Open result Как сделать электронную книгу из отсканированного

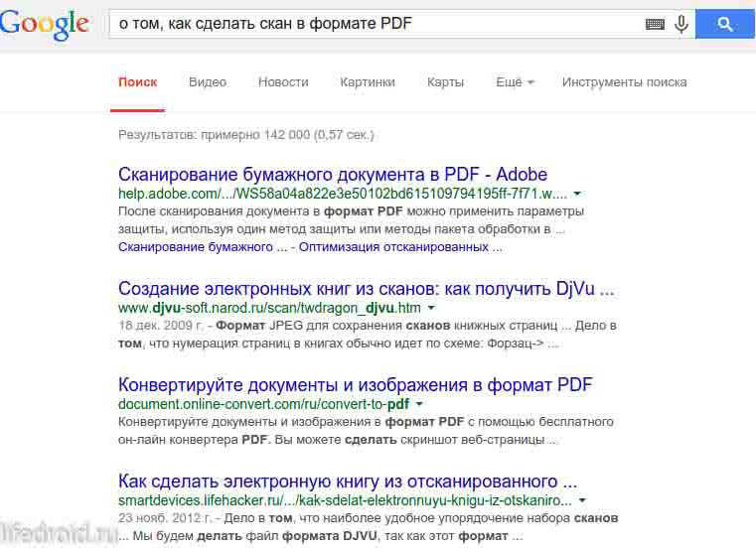point(348,482)
